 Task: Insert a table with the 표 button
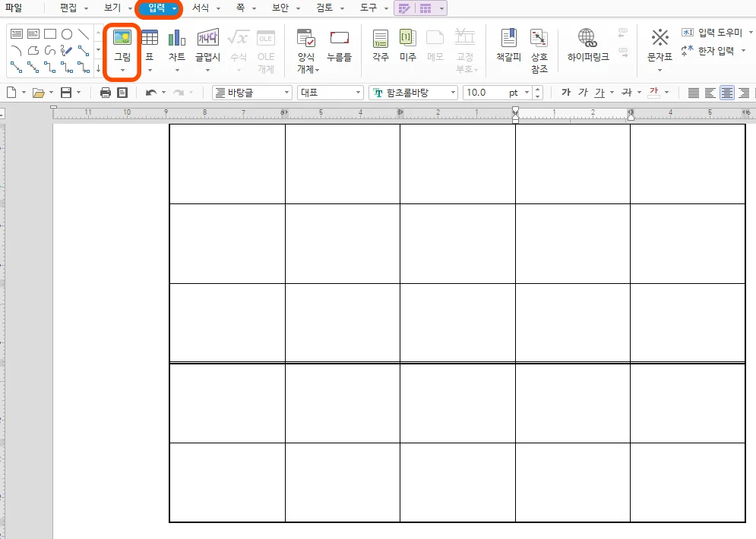click(150, 46)
